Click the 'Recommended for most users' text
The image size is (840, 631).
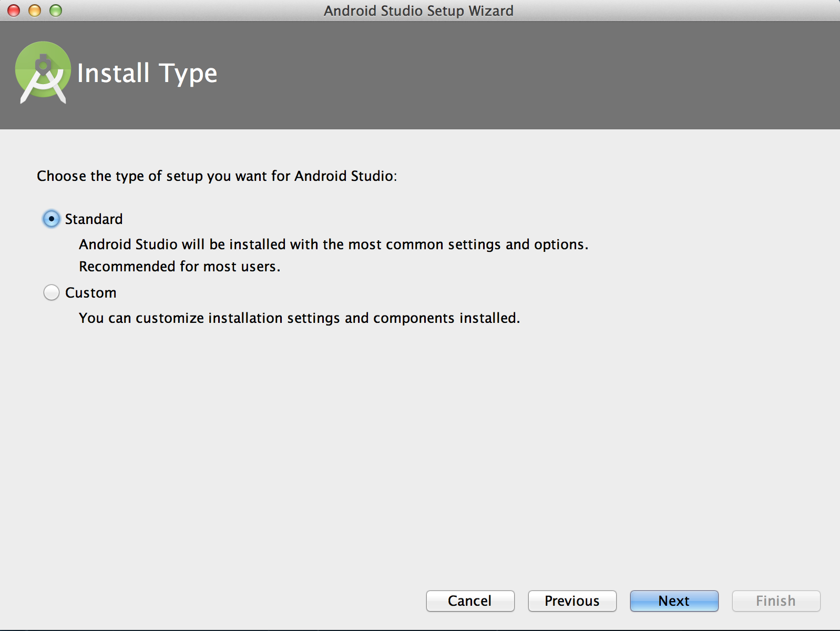click(179, 267)
